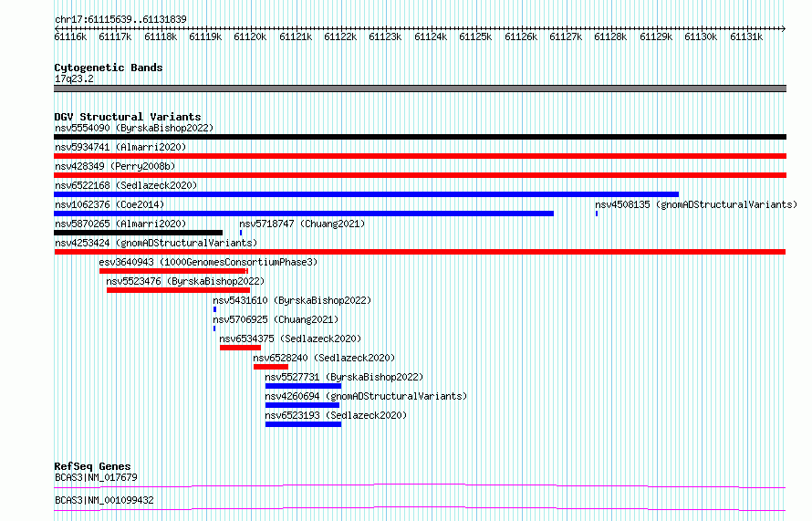Click the 17q23.2 band label

74,78
